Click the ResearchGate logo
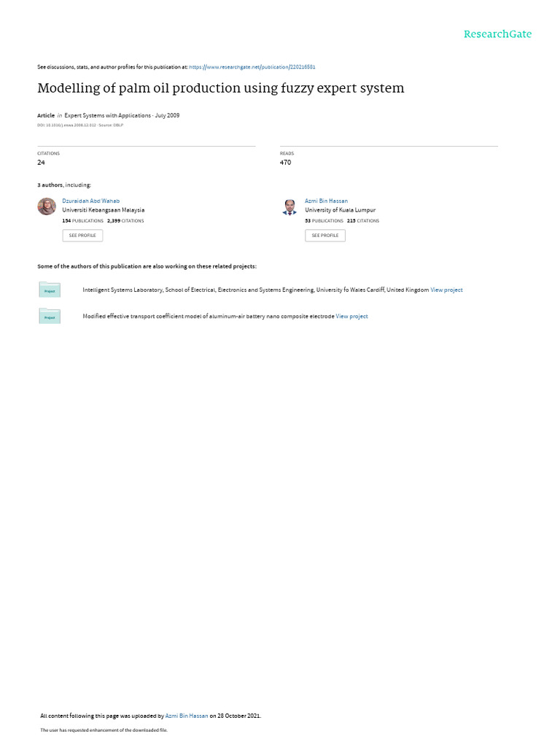This screenshot has width=560, height=747. click(497, 34)
